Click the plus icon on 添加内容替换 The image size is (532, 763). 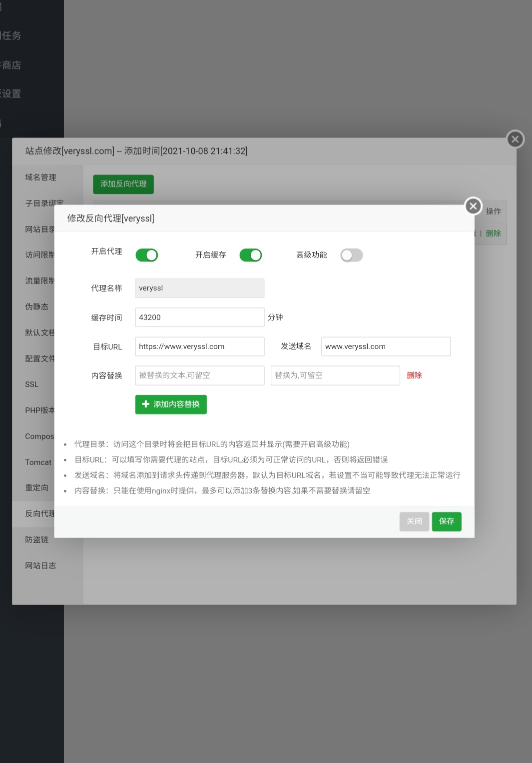145,404
